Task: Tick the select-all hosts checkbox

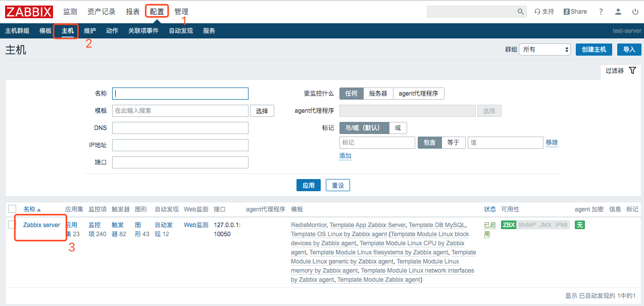Action: 12,209
